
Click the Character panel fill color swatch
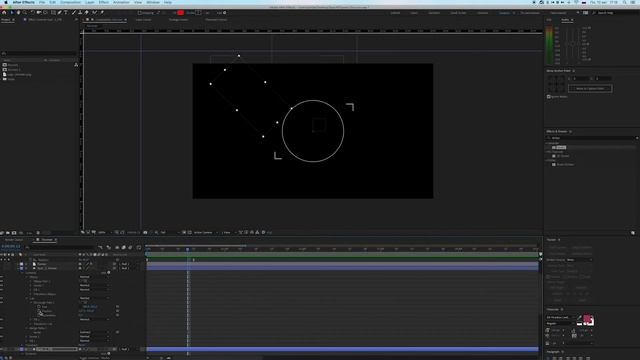tap(587, 318)
